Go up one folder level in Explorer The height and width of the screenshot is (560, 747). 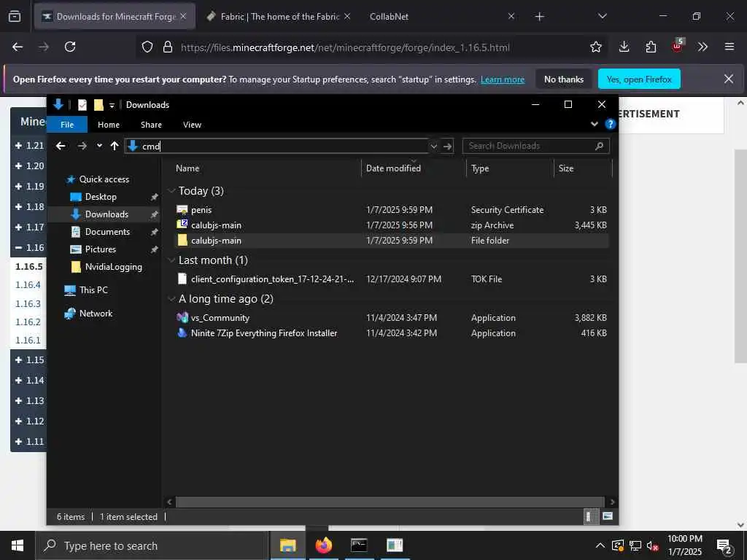115,146
